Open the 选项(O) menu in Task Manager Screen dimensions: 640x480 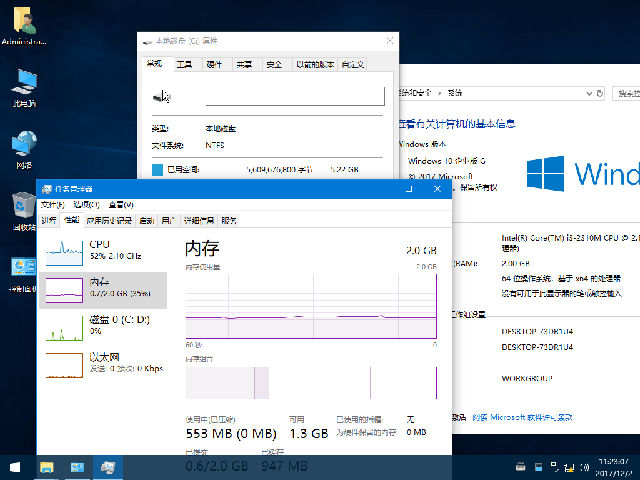coord(86,204)
